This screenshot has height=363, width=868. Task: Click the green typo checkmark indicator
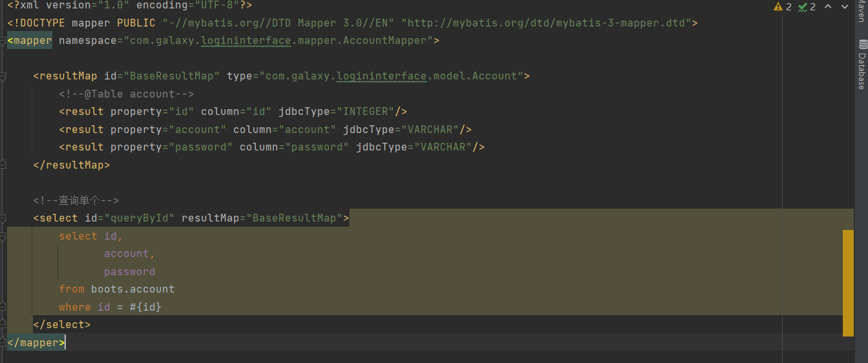(807, 6)
